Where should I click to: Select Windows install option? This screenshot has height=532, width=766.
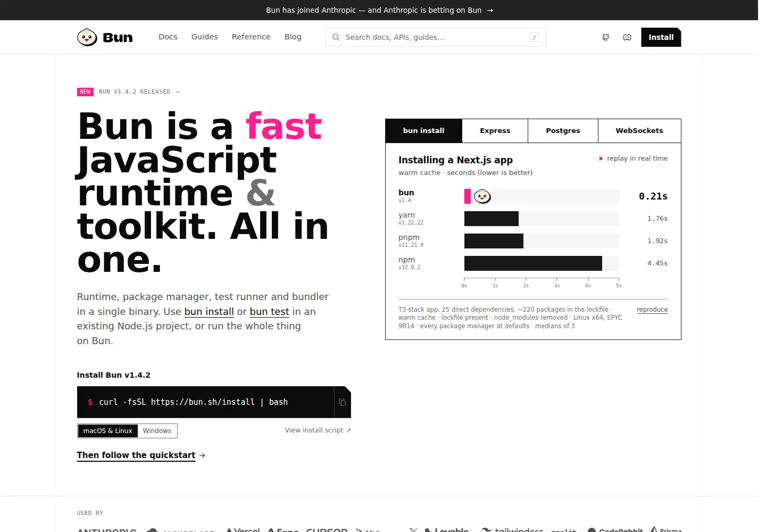pyautogui.click(x=157, y=431)
